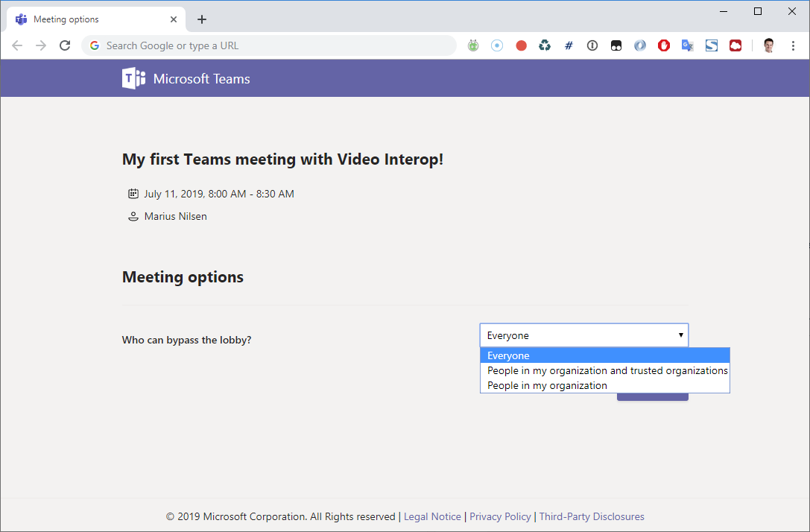Switch to the Meeting options browser tab
Viewport: 810px width, 532px height.
(89, 19)
